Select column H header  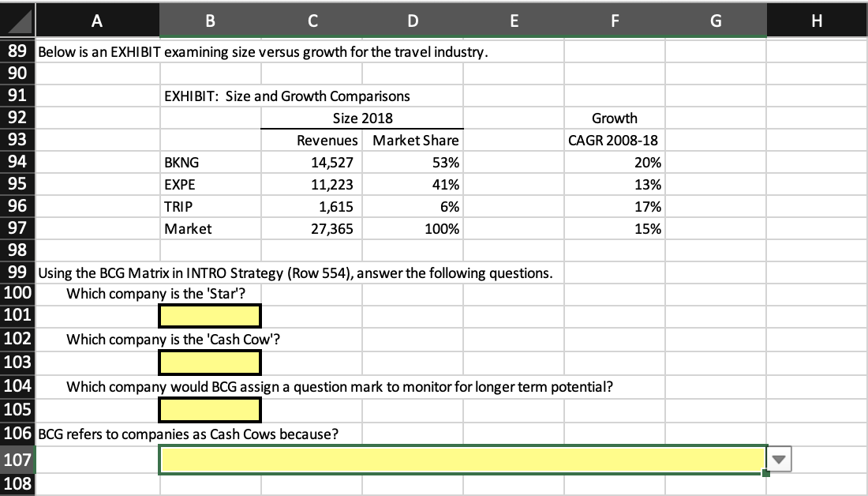(817, 21)
